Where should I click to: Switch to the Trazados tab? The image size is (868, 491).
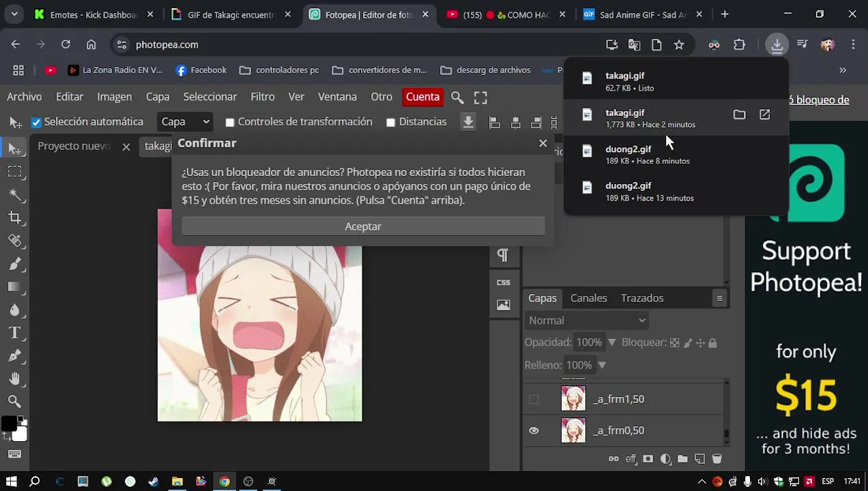coord(642,298)
